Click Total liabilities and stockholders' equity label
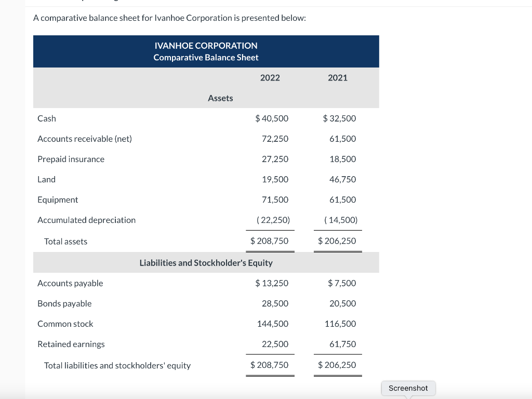 click(118, 365)
